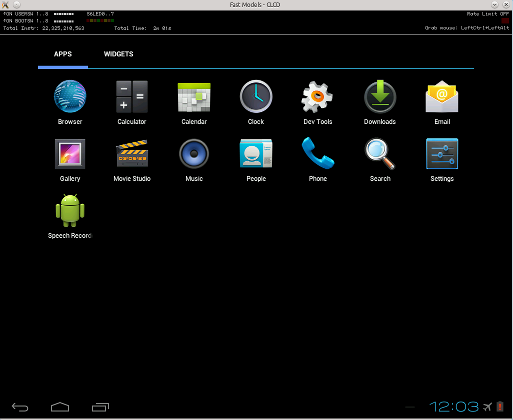The image size is (513, 420).
Task: Open the Recent Apps switcher
Action: coord(100,407)
